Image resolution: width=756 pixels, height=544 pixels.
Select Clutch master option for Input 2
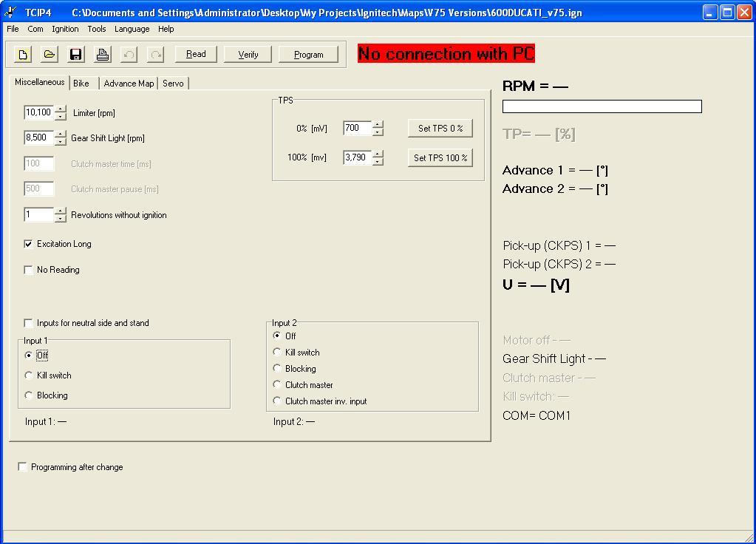(x=277, y=384)
